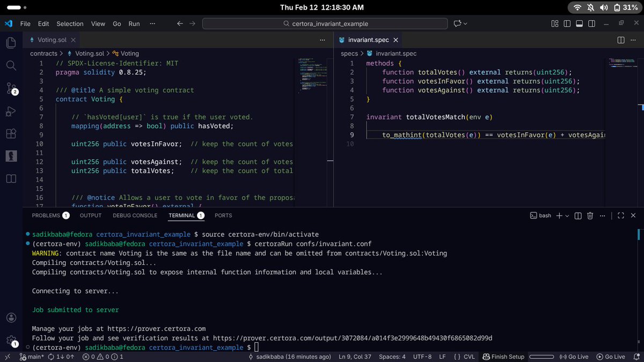This screenshot has height=362, width=644.
Task: Click the sync changes indicator in status bar
Action: (x=60, y=357)
